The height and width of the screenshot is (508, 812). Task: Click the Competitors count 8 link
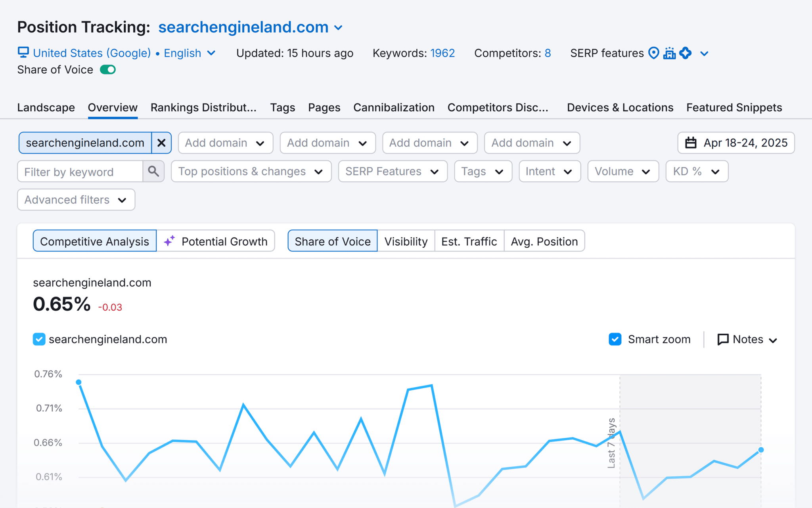(x=548, y=53)
